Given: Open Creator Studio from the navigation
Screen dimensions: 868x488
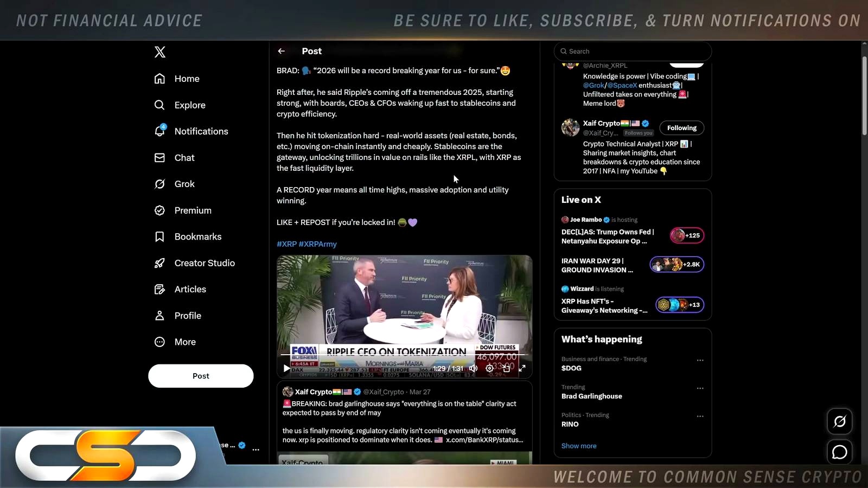Looking at the screenshot, I should pos(205,263).
